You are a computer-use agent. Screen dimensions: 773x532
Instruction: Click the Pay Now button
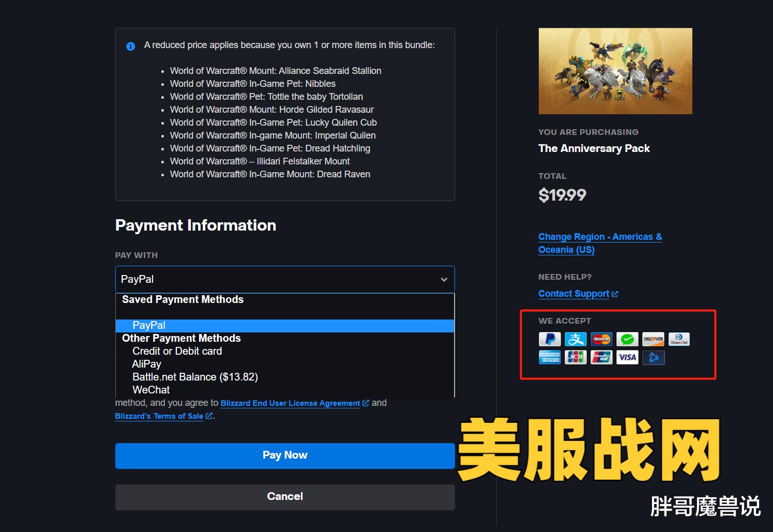[285, 455]
